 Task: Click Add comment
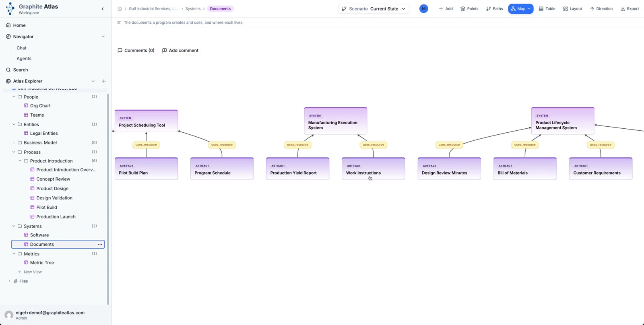point(180,51)
